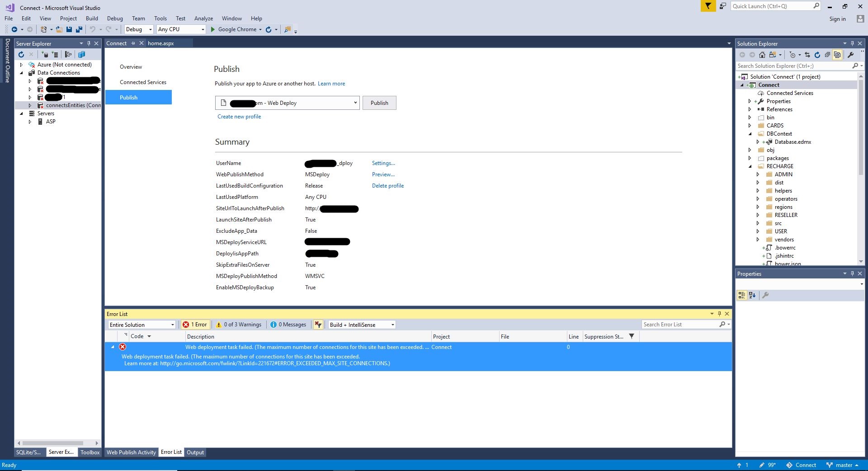The image size is (868, 471).
Task: Click the Sign in link
Action: pyautogui.click(x=837, y=19)
